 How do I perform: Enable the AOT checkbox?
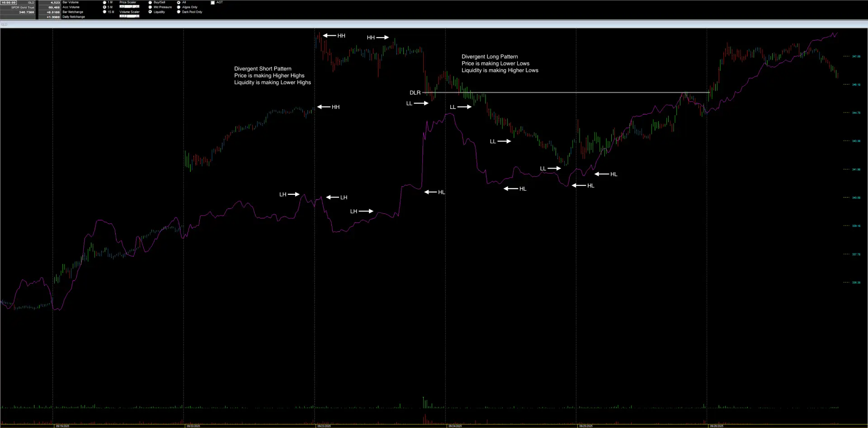(212, 2)
